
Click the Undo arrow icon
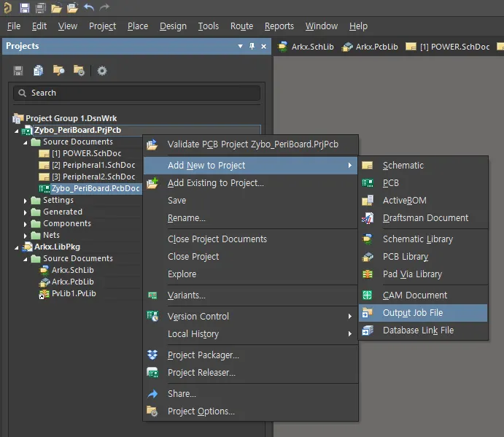tap(89, 8)
